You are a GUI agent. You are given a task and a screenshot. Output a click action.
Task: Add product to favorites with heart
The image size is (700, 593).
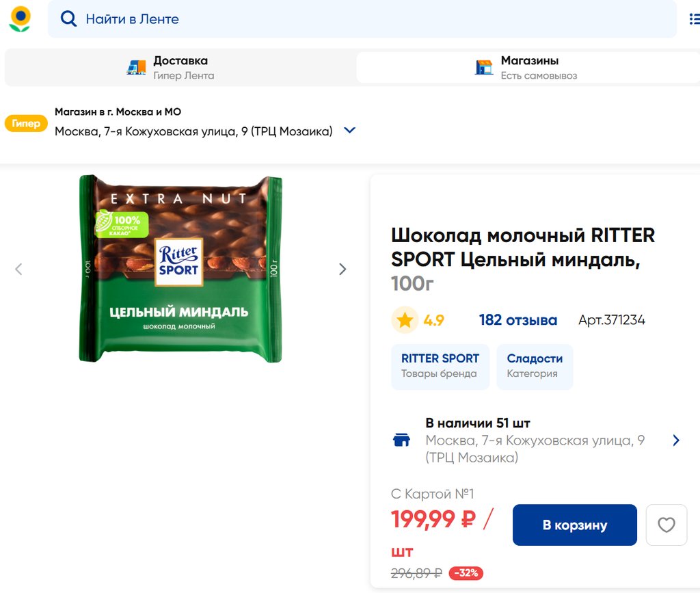[x=666, y=525]
